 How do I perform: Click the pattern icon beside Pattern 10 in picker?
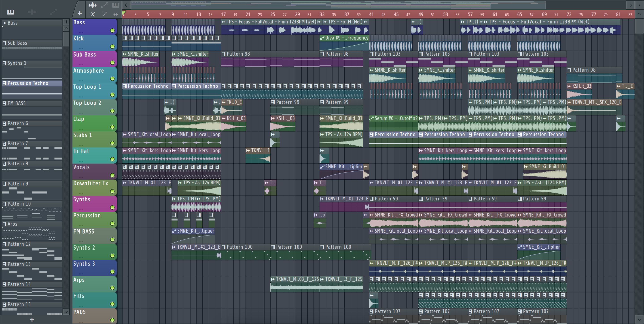[x=4, y=204]
